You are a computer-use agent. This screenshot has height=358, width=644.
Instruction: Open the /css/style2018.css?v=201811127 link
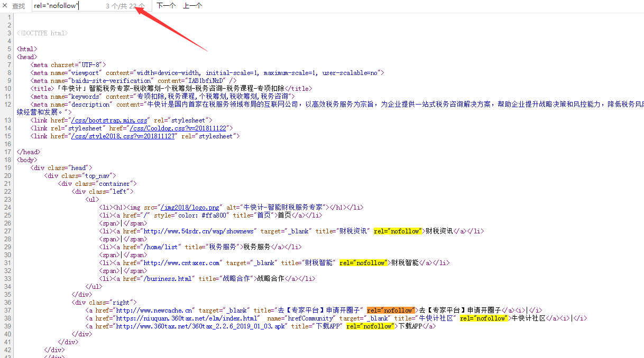tap(123, 136)
